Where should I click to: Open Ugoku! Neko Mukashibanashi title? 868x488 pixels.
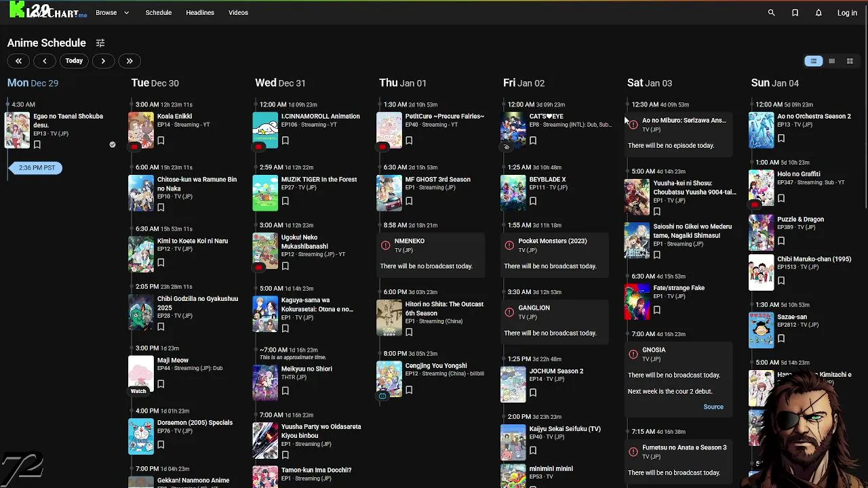click(304, 242)
